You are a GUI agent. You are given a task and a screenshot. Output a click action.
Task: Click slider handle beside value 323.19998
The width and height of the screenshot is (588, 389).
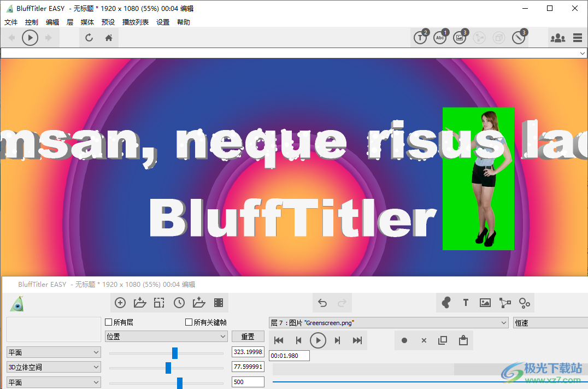175,353
